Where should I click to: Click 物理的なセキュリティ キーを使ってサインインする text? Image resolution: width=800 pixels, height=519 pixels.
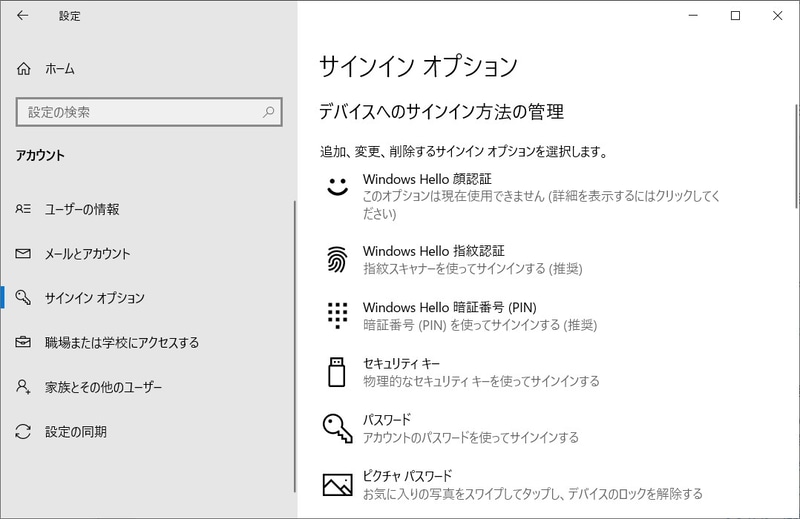481,381
